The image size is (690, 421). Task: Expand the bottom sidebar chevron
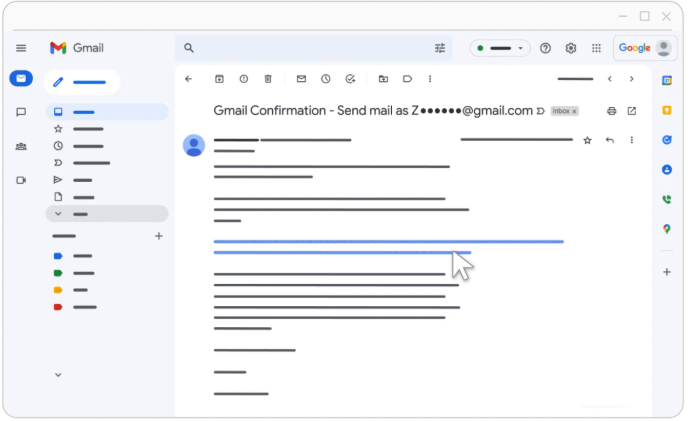point(58,375)
